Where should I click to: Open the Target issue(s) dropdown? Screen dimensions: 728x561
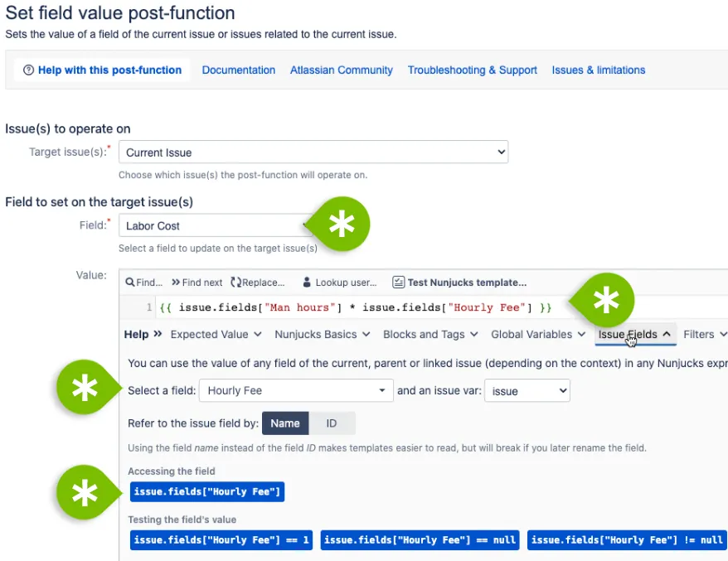point(313,152)
